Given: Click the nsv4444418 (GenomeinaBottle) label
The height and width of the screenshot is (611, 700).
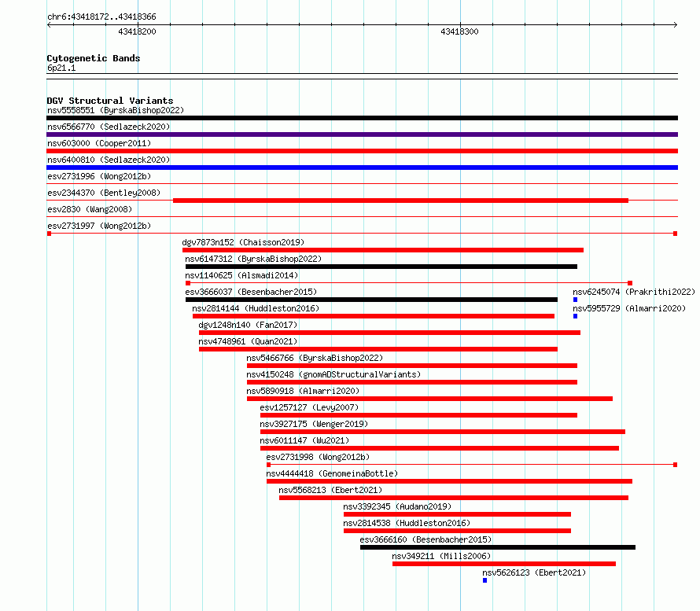Looking at the screenshot, I should [332, 473].
